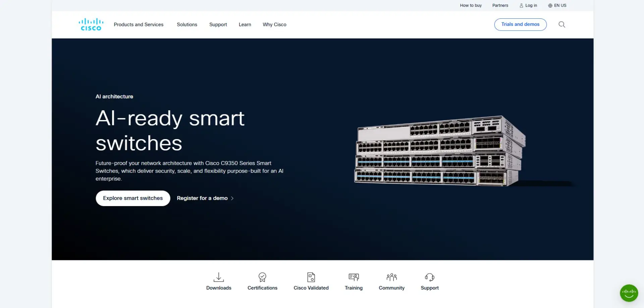This screenshot has height=308, width=644.
Task: Click the Certifications badge icon
Action: click(x=262, y=277)
